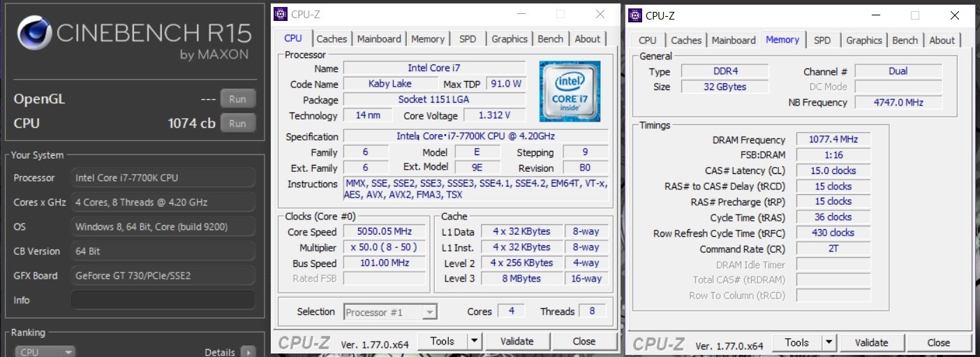This screenshot has width=980, height=357.
Task: Click the Intel Core i7 badge image
Action: [569, 90]
